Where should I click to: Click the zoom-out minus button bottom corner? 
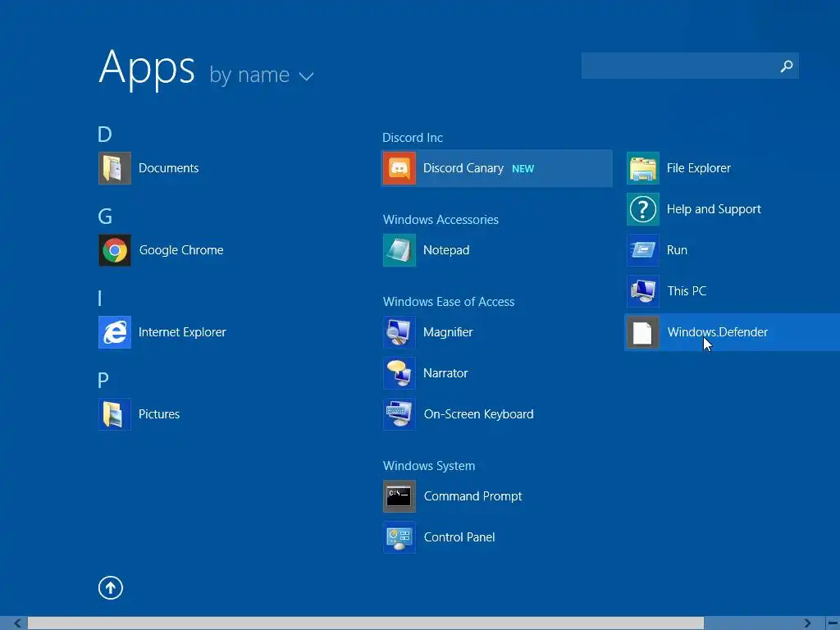pyautogui.click(x=833, y=623)
